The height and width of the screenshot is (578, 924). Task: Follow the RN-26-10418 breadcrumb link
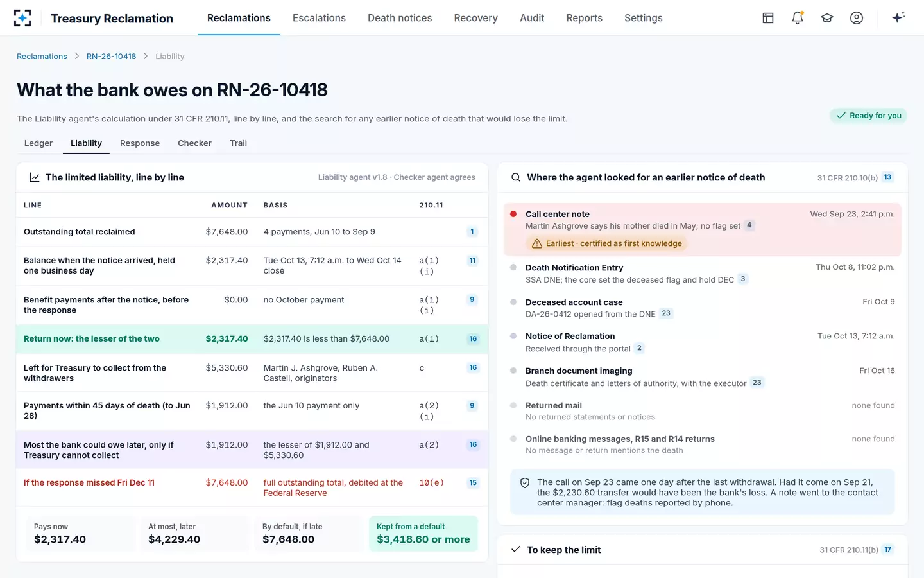111,57
